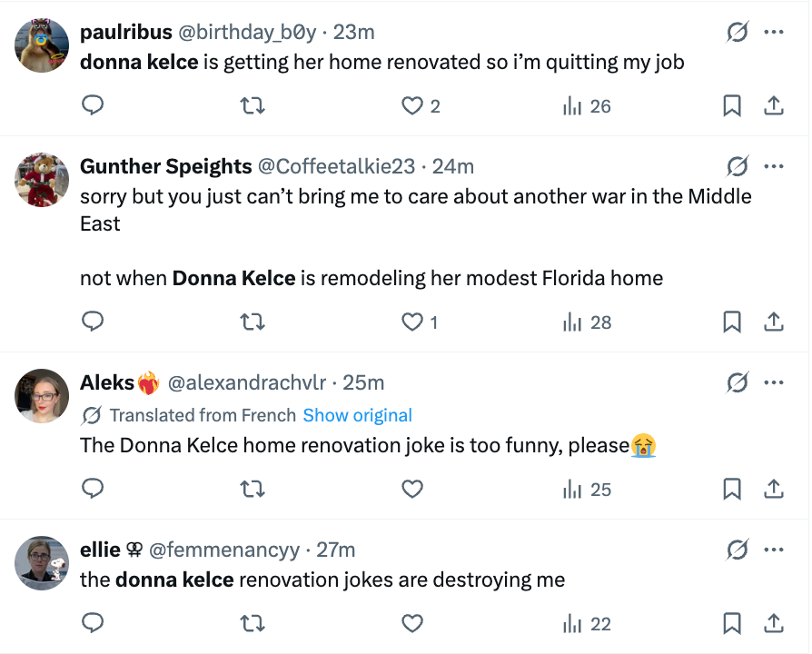Image resolution: width=812 pixels, height=654 pixels.
Task: Reply to ellie's renovation jokes tweet
Action: pos(93,624)
